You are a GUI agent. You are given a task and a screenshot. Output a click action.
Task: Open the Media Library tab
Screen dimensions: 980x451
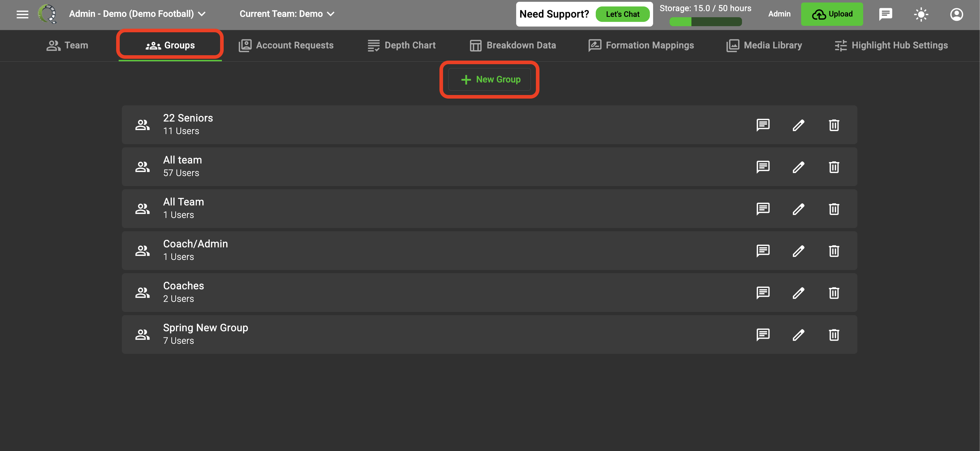(764, 45)
